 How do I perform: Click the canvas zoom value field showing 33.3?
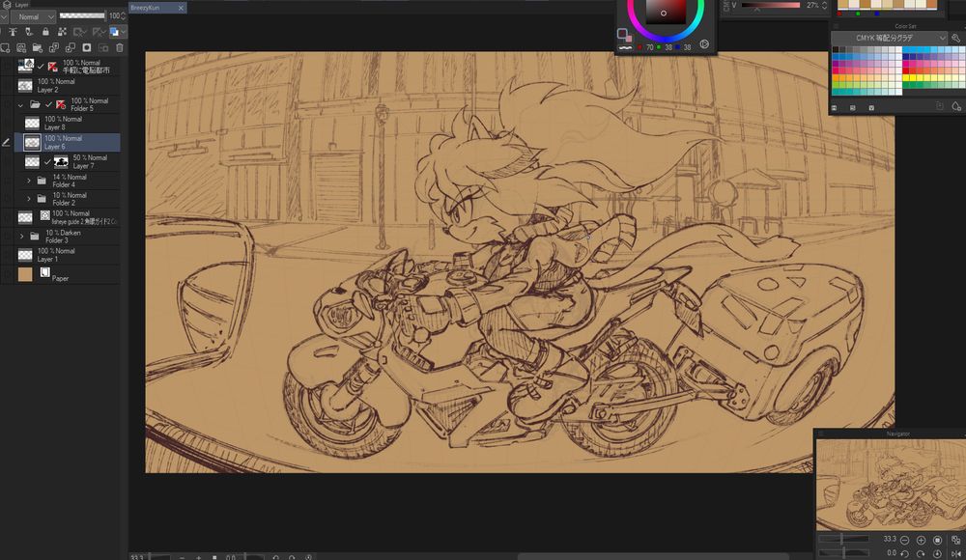137,557
